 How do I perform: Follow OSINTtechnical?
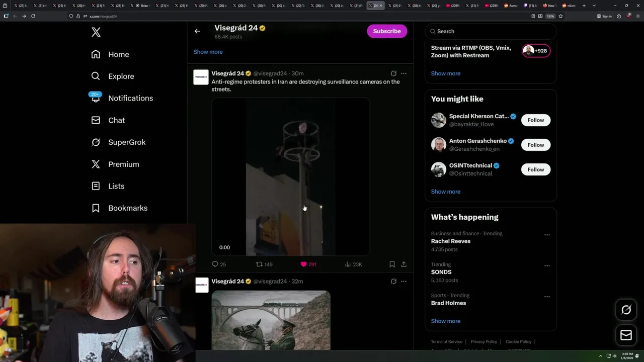(x=536, y=169)
